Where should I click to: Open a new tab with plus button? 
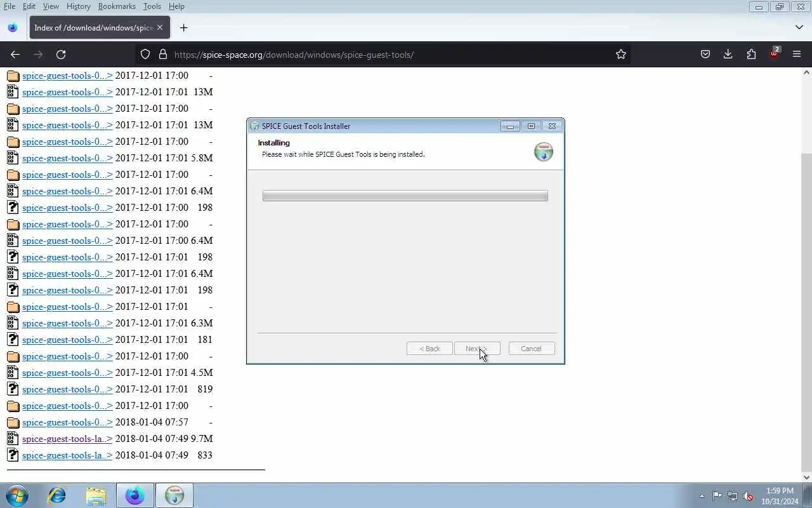(x=183, y=27)
